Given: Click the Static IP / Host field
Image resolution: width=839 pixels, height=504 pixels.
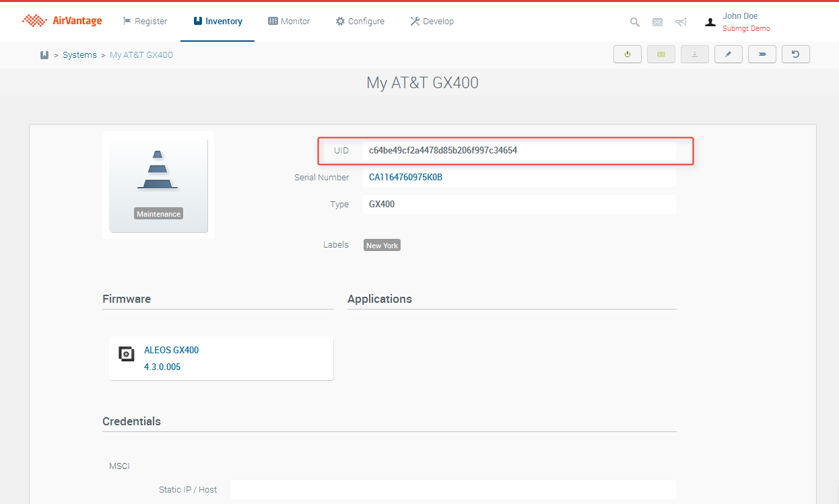Looking at the screenshot, I should (x=452, y=489).
